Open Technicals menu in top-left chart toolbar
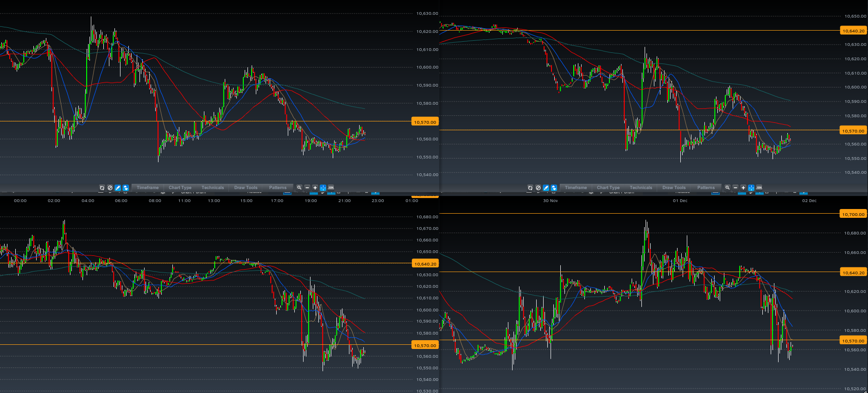 pyautogui.click(x=213, y=188)
